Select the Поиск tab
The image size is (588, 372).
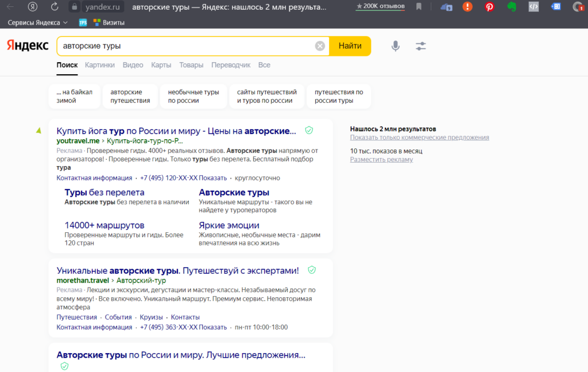point(67,65)
